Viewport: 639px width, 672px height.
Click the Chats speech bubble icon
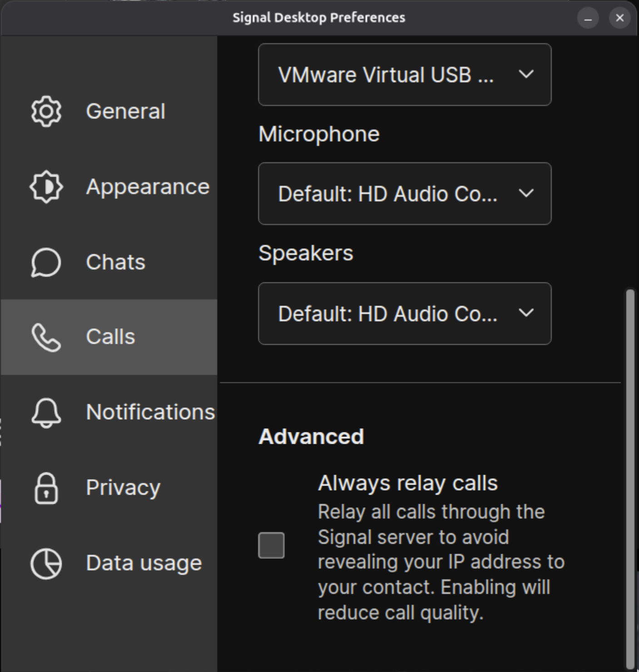click(x=46, y=262)
